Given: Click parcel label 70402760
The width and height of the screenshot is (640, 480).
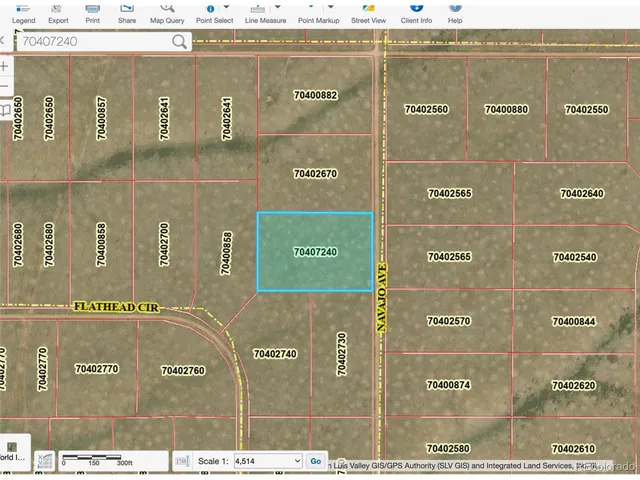Looking at the screenshot, I should (183, 371).
